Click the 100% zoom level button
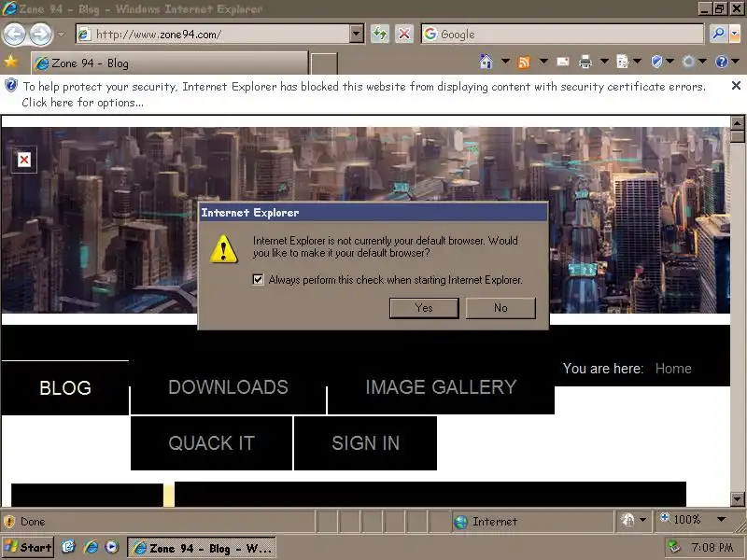 [681, 519]
